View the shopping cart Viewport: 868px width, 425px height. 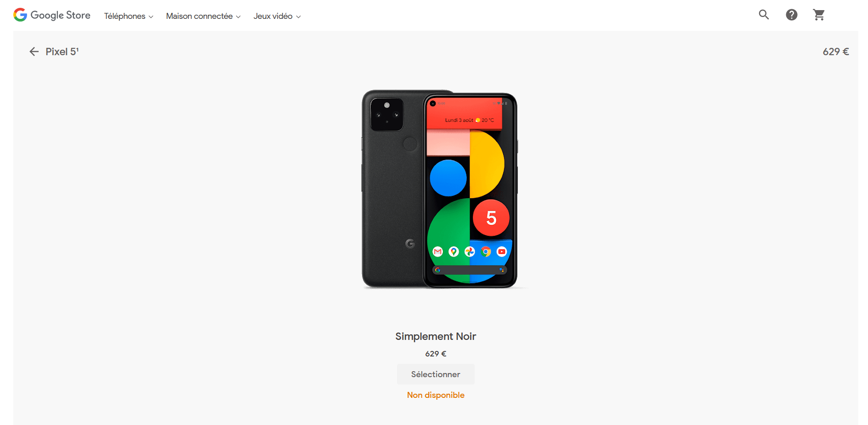819,15
